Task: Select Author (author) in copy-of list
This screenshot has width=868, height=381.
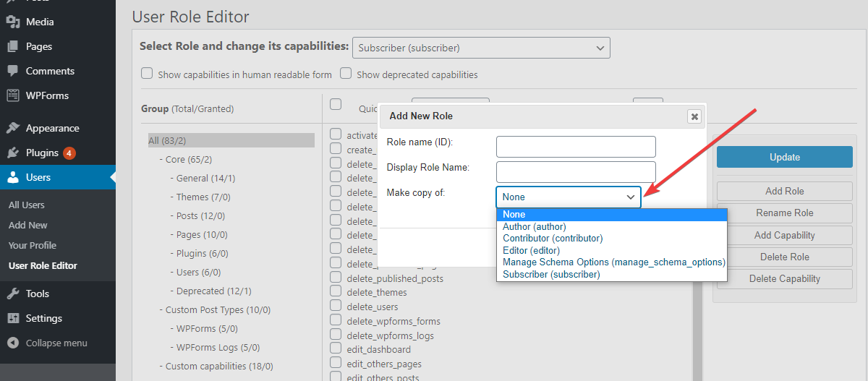Action: point(534,226)
